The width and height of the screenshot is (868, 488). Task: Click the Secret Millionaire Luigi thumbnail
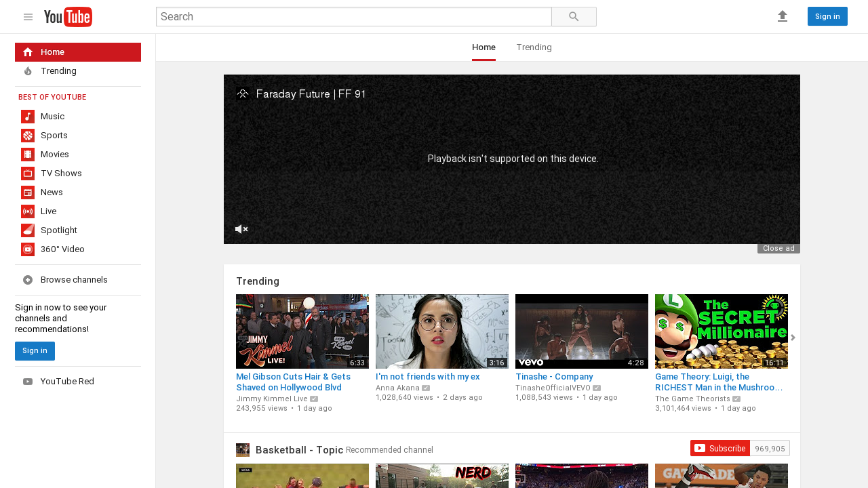pos(722,331)
